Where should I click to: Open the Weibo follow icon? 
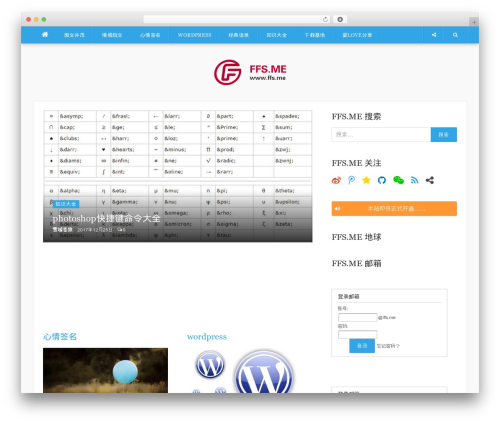[x=336, y=180]
